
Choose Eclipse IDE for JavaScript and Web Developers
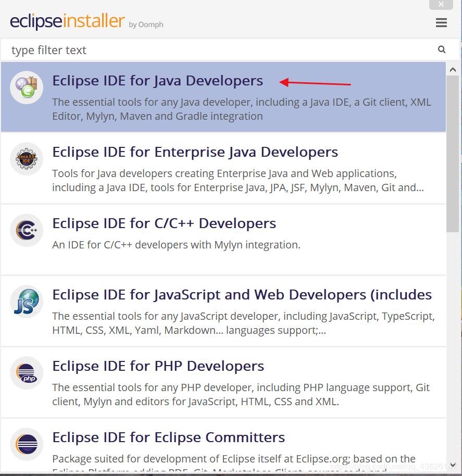[242, 295]
